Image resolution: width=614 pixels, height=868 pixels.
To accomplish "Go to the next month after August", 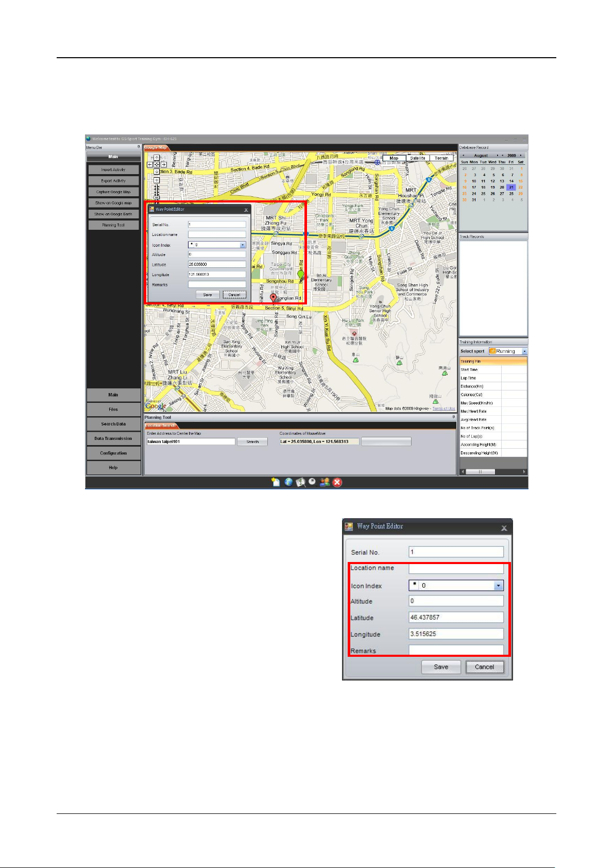I will pyautogui.click(x=497, y=155).
